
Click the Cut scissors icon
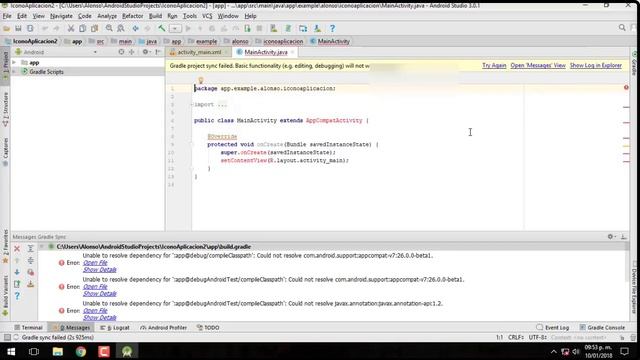point(71,29)
